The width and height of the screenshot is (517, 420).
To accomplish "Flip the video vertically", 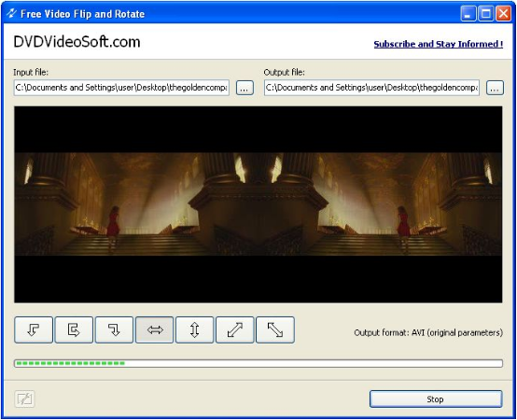I will pyautogui.click(x=194, y=329).
